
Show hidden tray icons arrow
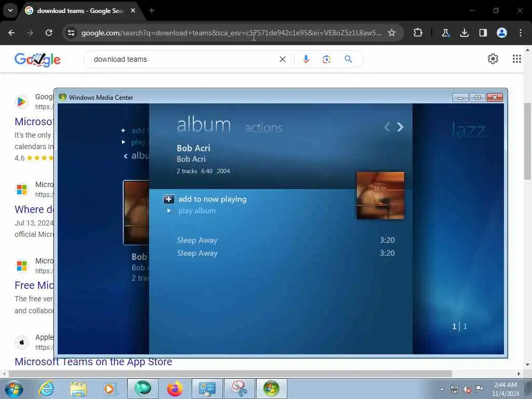point(442,389)
